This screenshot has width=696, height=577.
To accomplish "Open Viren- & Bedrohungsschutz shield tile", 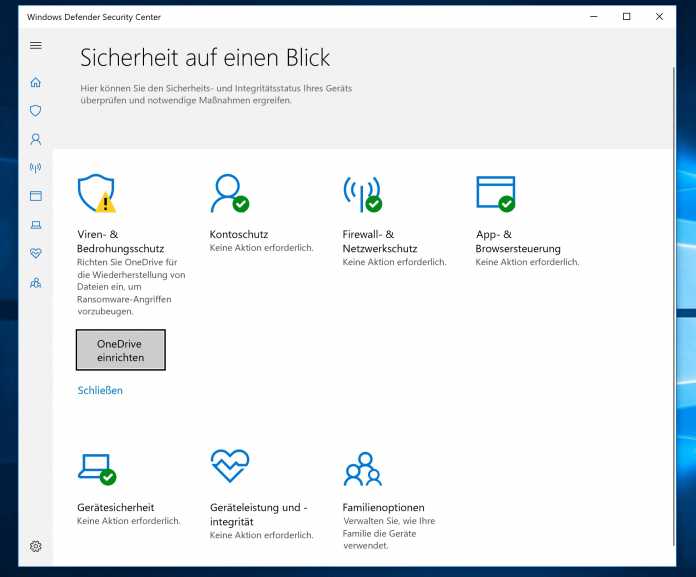I will point(97,193).
